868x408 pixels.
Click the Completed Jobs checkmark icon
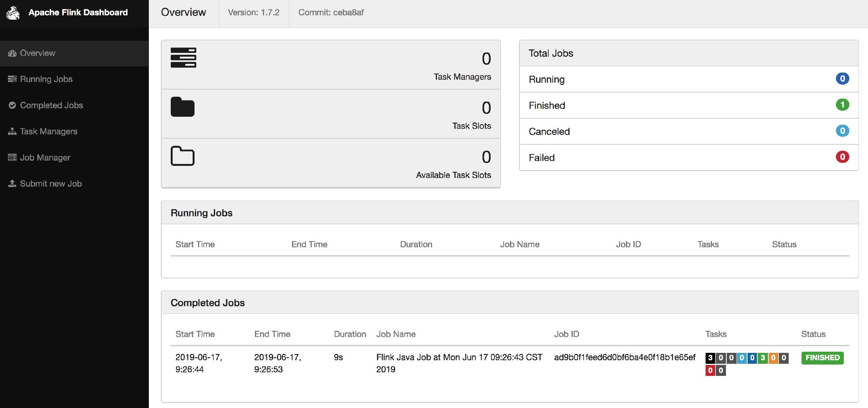(12, 105)
